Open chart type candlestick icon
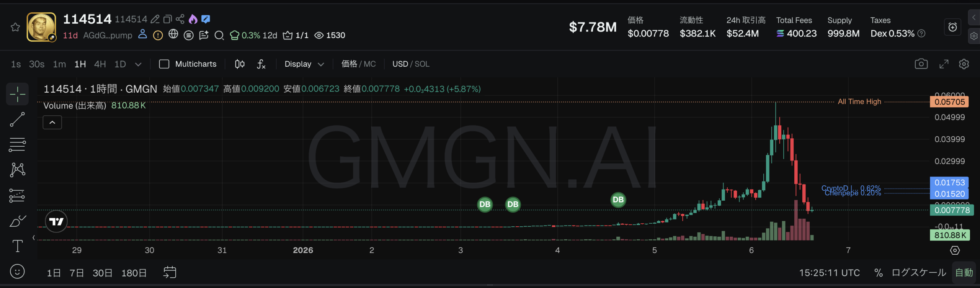The image size is (980, 288). [240, 64]
